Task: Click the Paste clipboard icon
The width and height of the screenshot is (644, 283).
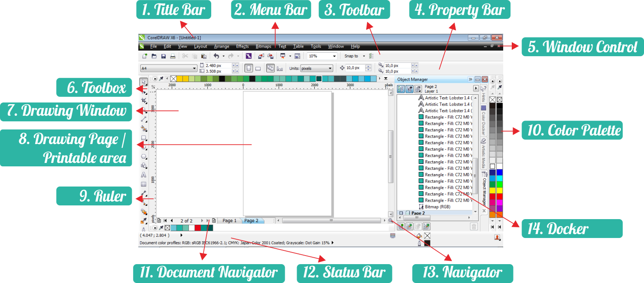Action: [x=204, y=56]
